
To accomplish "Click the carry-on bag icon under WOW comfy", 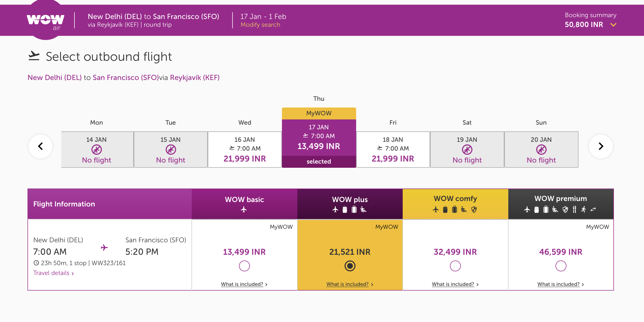I will pyautogui.click(x=445, y=209).
